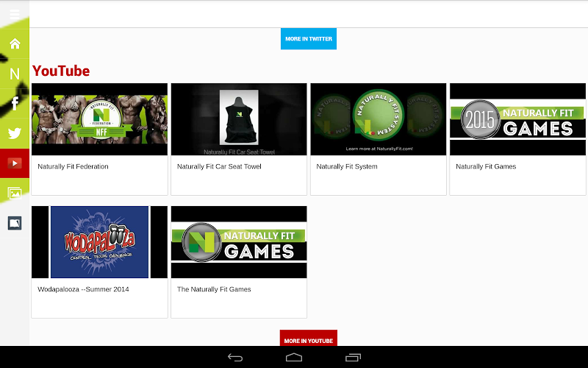Click 'The Naturally Fit Games' title text
This screenshot has height=368, width=588.
pyautogui.click(x=214, y=289)
